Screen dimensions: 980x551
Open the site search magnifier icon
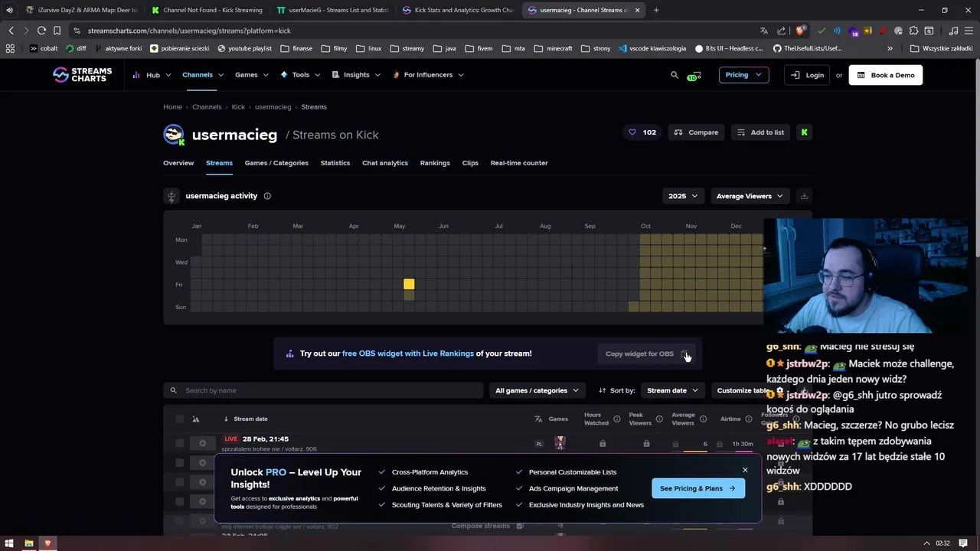pos(675,75)
